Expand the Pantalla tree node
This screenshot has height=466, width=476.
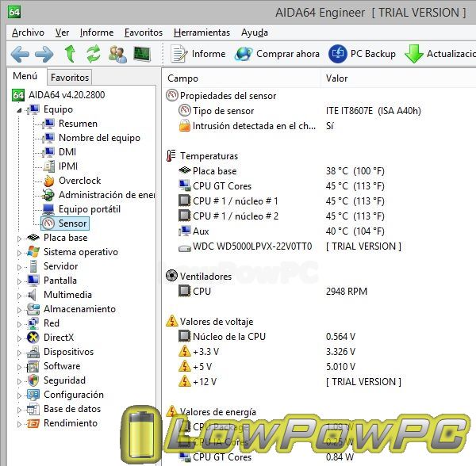[19, 281]
